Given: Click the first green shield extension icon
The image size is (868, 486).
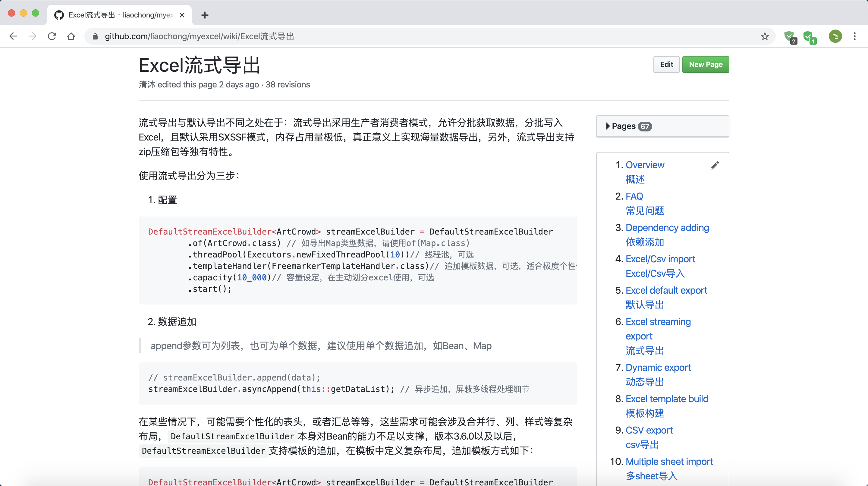Looking at the screenshot, I should pyautogui.click(x=790, y=36).
